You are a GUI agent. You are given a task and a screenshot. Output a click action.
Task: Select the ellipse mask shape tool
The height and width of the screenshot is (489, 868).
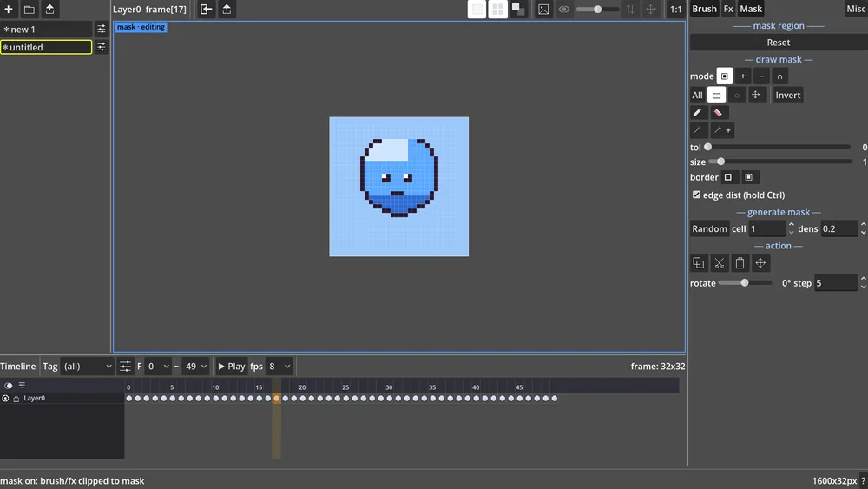[x=737, y=96]
